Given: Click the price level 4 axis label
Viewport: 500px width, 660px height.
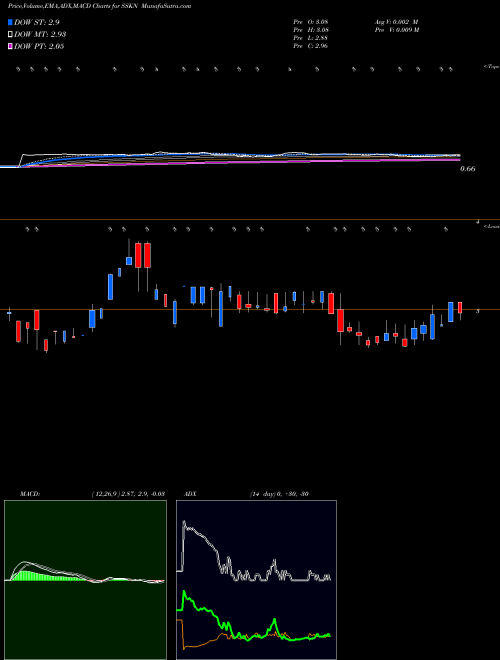Looking at the screenshot, I should coord(477,221).
